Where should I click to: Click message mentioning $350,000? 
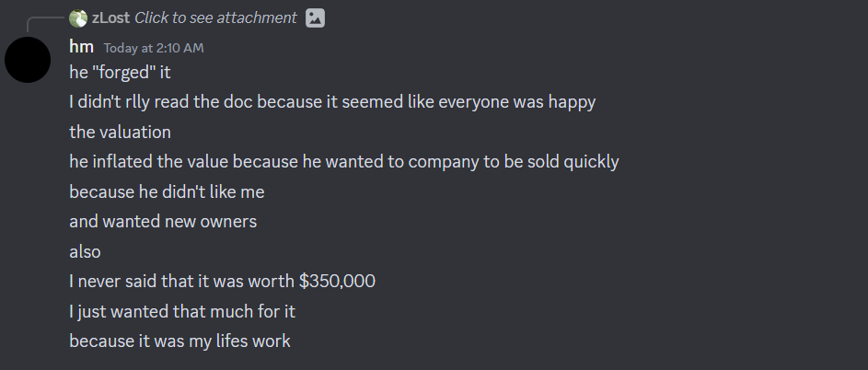[x=222, y=282]
